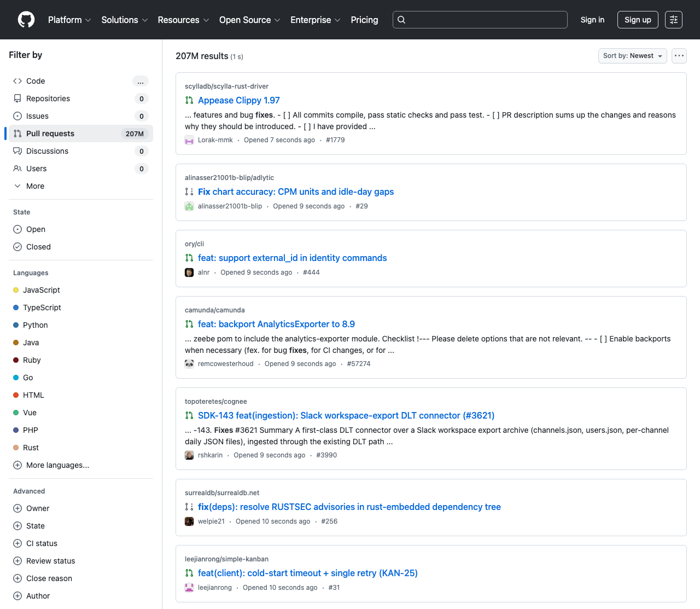The height and width of the screenshot is (609, 700).
Task: Click rshkarin's avatar
Action: pos(189,455)
